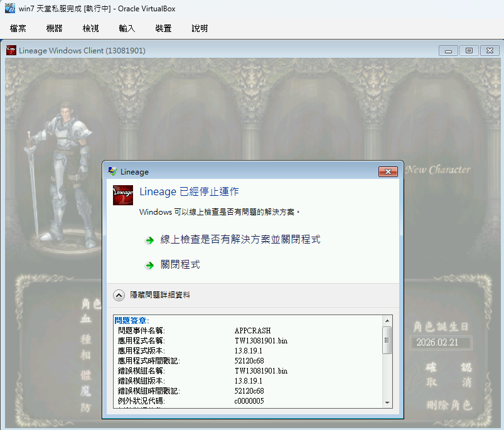Open the 檢視 menu
Viewport: 504px width, 430px height.
[90, 28]
